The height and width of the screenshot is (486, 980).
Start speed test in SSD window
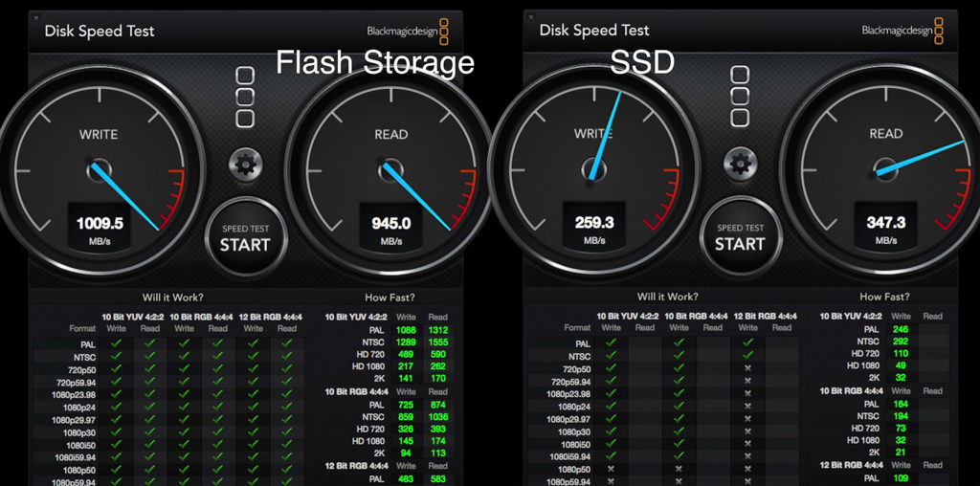(740, 237)
